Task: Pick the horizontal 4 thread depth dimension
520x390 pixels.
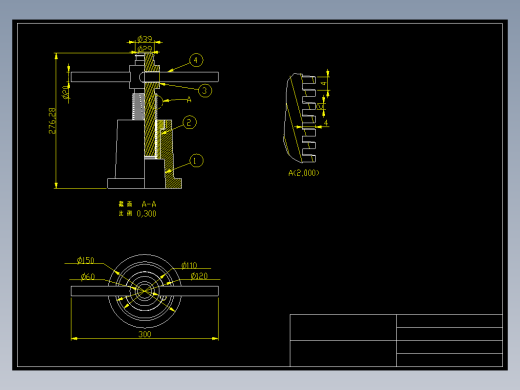Action: tap(326, 122)
